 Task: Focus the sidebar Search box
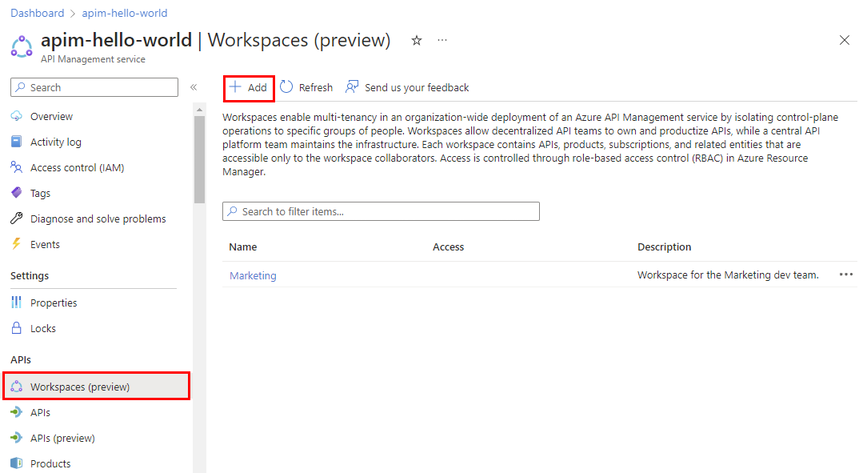click(94, 87)
